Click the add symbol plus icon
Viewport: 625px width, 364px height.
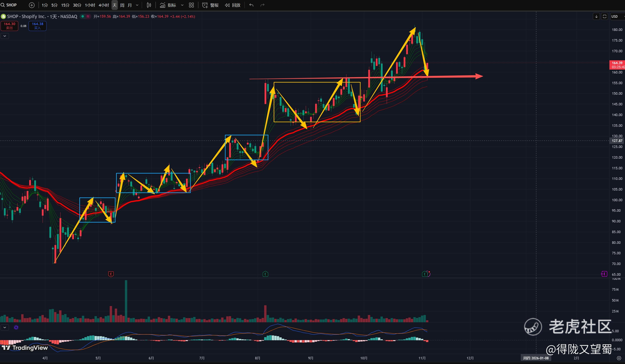(x=32, y=5)
